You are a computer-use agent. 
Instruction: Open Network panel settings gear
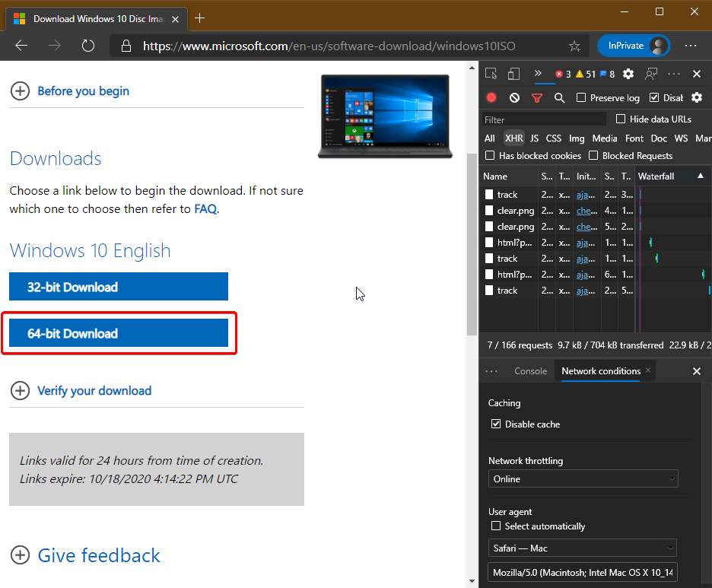697,97
